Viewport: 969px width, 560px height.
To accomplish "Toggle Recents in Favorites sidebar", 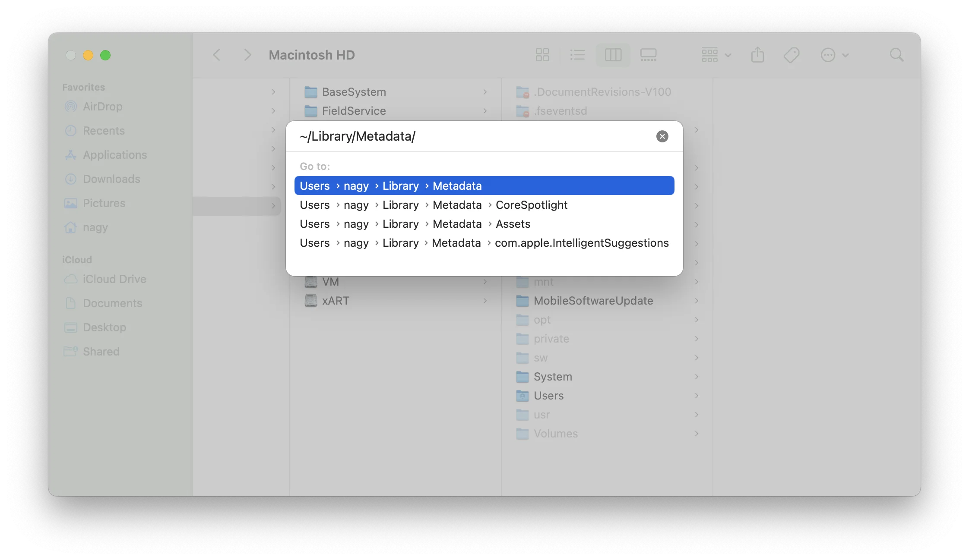I will (x=103, y=130).
